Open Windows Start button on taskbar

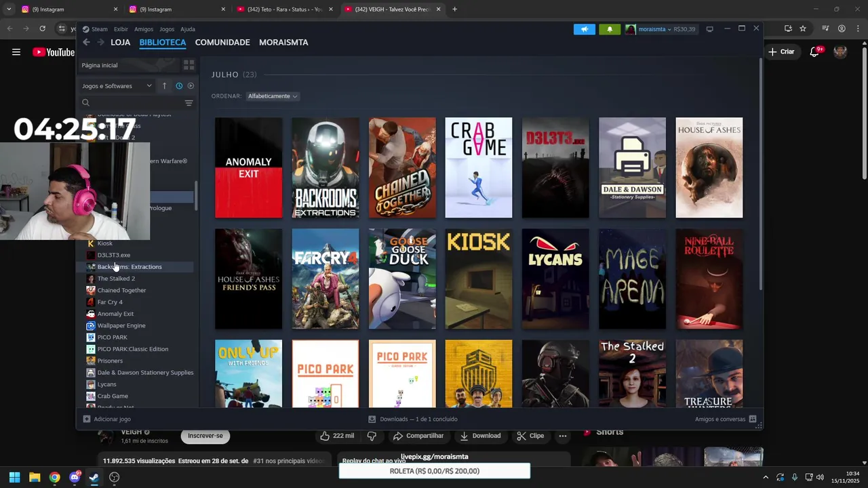tap(14, 477)
